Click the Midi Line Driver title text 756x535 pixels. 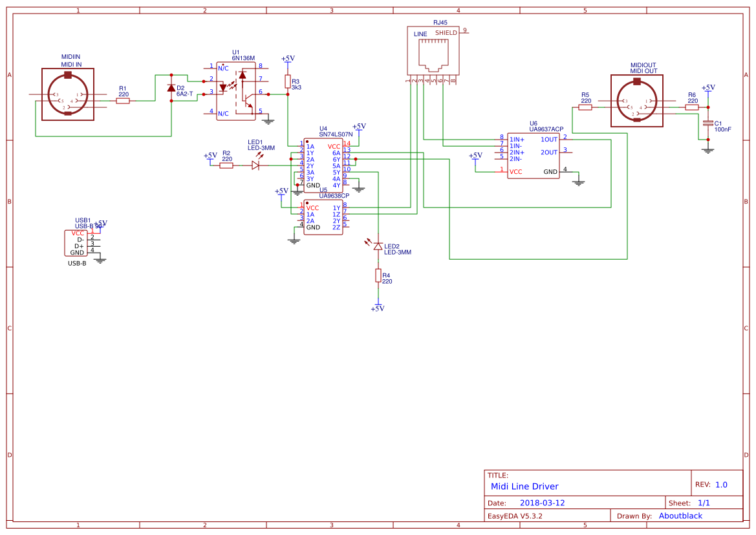524,486
